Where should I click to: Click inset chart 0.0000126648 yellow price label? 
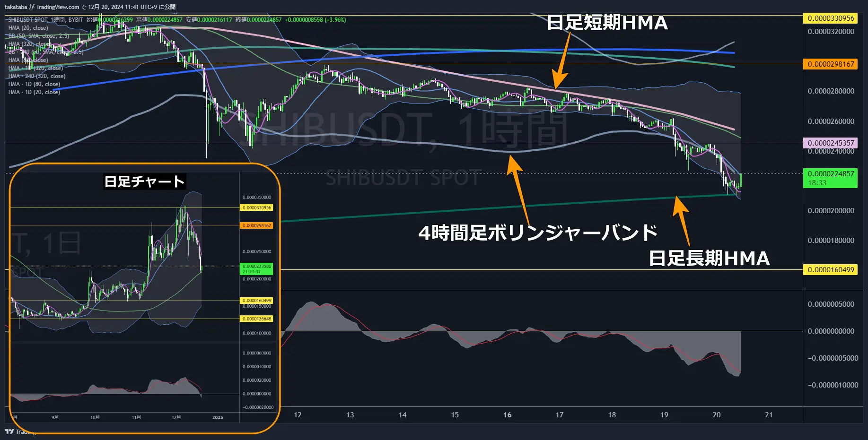pyautogui.click(x=257, y=319)
